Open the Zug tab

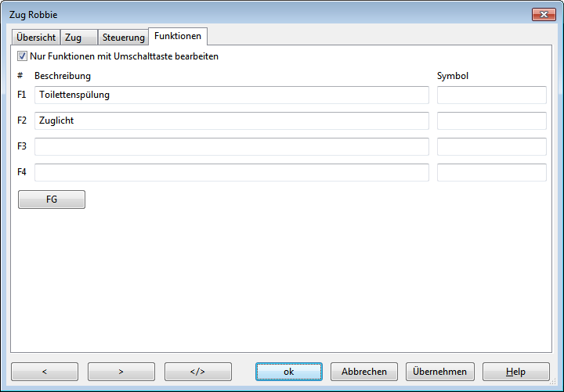[x=78, y=38]
